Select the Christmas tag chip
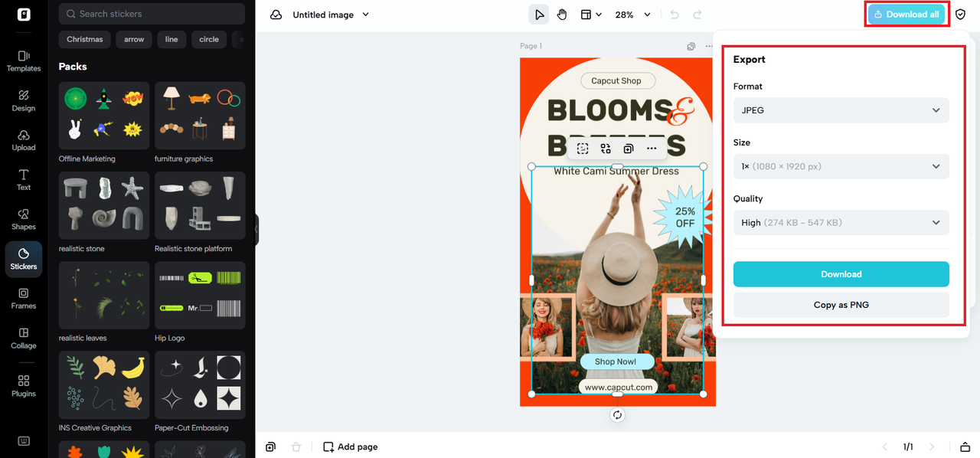Viewport: 980px width, 458px height. click(x=85, y=39)
